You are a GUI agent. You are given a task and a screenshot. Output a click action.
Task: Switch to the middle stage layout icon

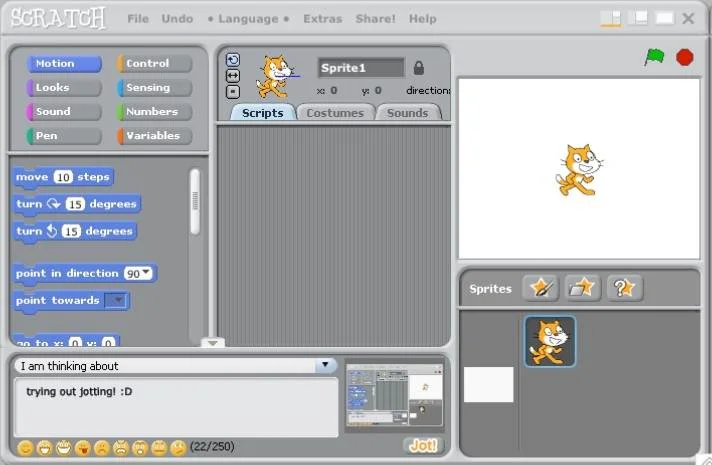click(638, 18)
